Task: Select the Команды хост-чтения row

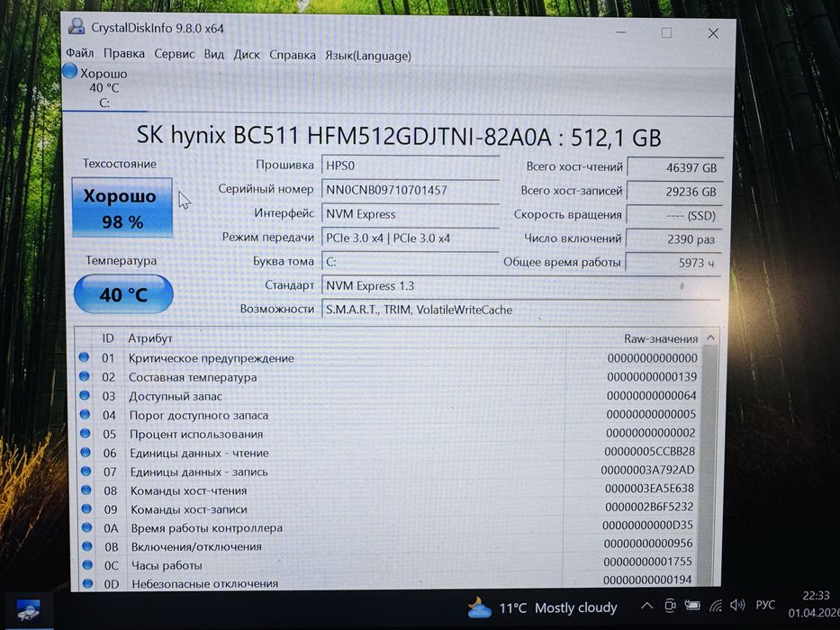Action: pyautogui.click(x=388, y=490)
